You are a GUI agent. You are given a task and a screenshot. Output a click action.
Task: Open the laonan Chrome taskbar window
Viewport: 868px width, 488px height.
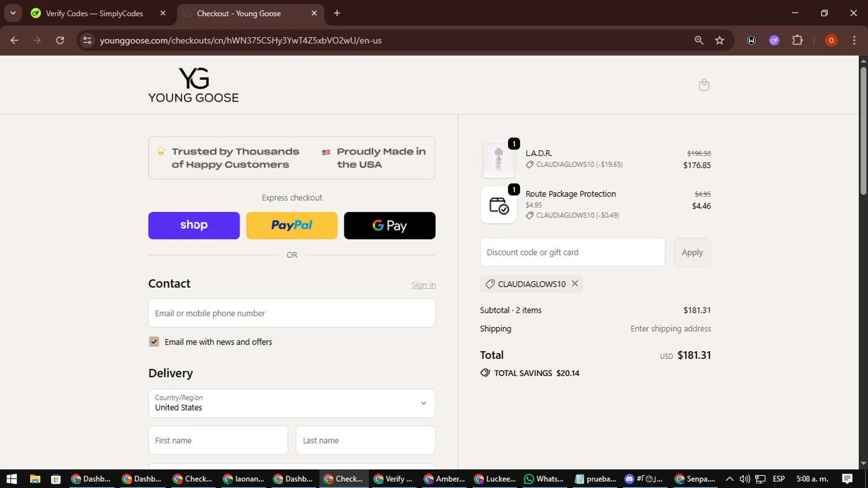point(243,479)
